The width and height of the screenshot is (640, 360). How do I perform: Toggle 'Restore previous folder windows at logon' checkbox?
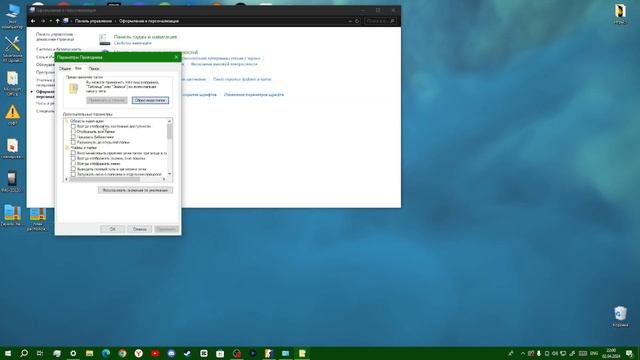coord(73,153)
